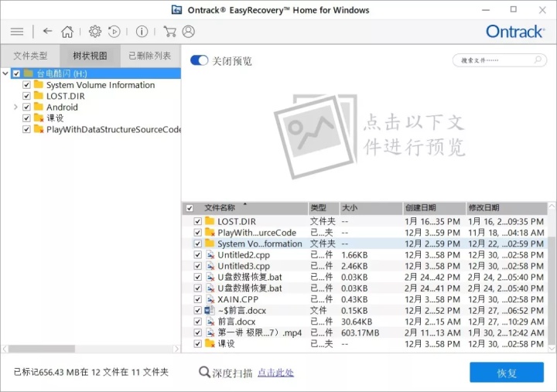Open the shopping cart icon
Image resolution: width=557 pixels, height=392 pixels.
[x=169, y=32]
